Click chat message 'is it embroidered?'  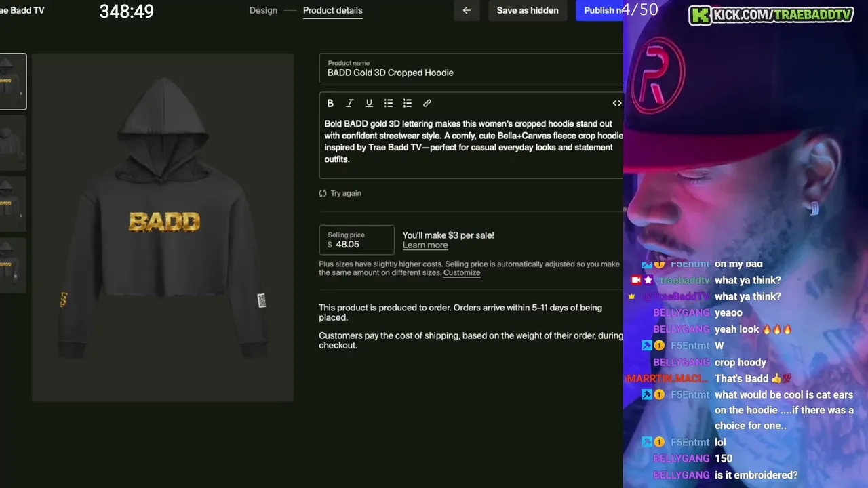756,475
